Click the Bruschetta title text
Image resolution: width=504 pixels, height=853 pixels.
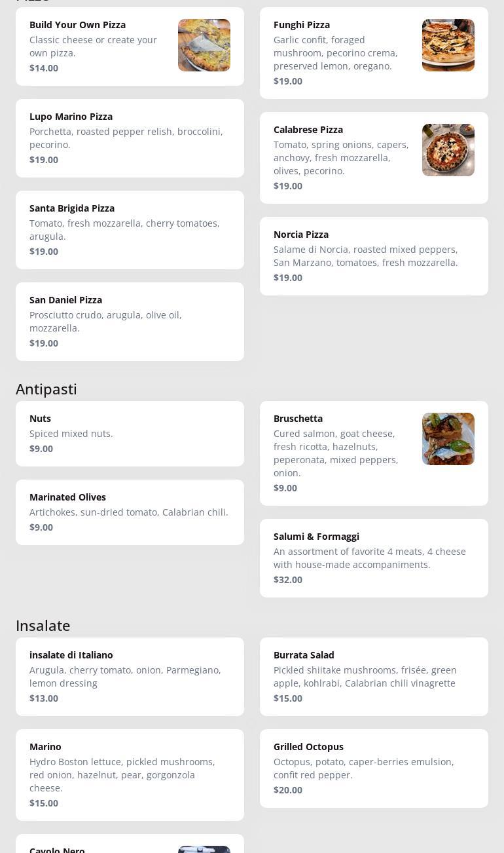click(x=298, y=419)
